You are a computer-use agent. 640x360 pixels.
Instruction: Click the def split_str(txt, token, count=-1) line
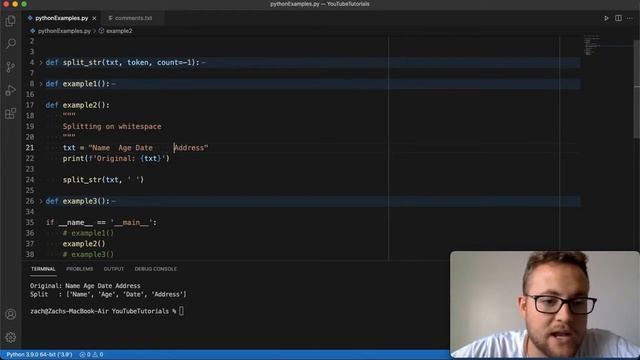122,62
